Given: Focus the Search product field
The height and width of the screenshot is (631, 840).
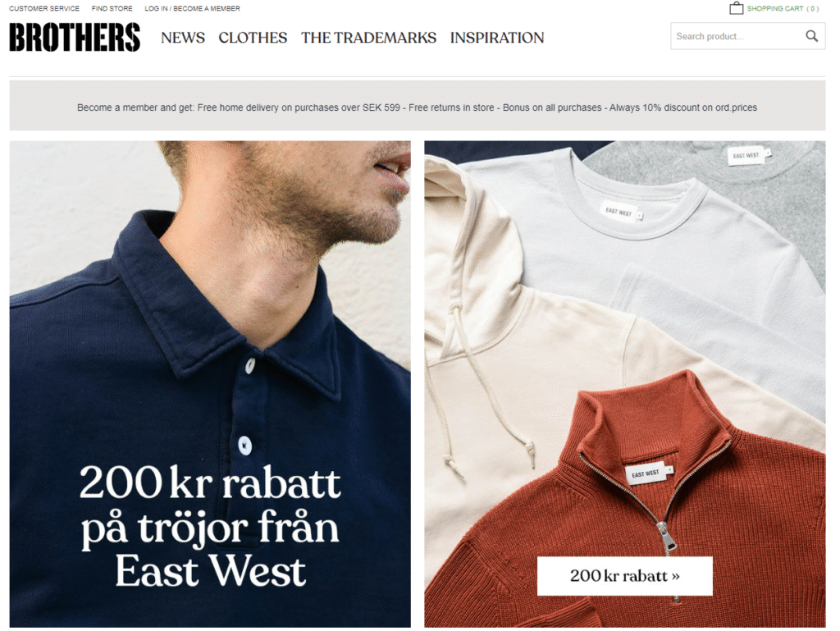Looking at the screenshot, I should pos(737,36).
